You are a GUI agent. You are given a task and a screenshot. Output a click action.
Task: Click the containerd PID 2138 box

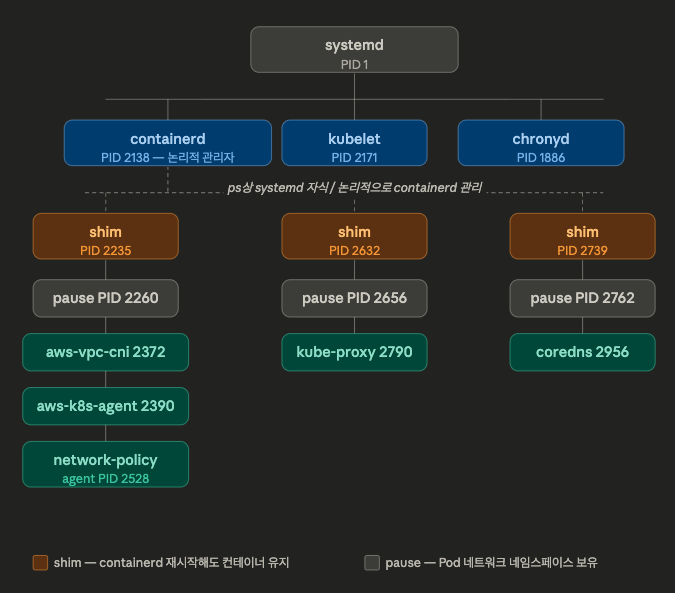tap(168, 143)
